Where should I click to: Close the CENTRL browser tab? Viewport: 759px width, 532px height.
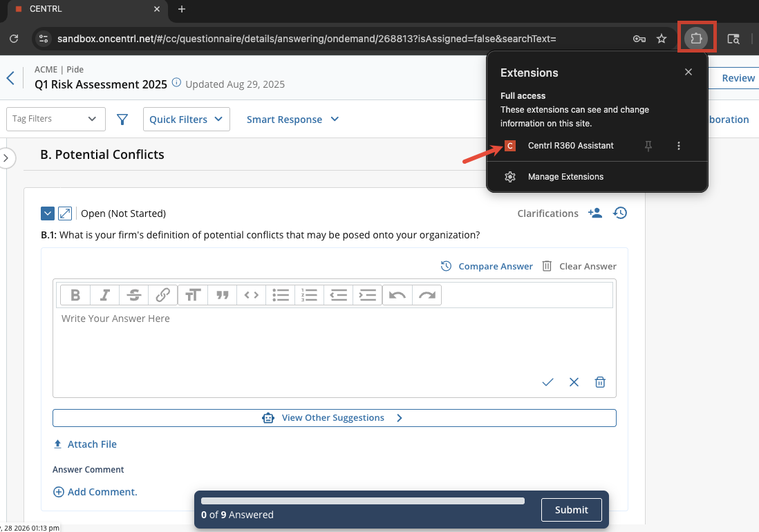tap(157, 9)
